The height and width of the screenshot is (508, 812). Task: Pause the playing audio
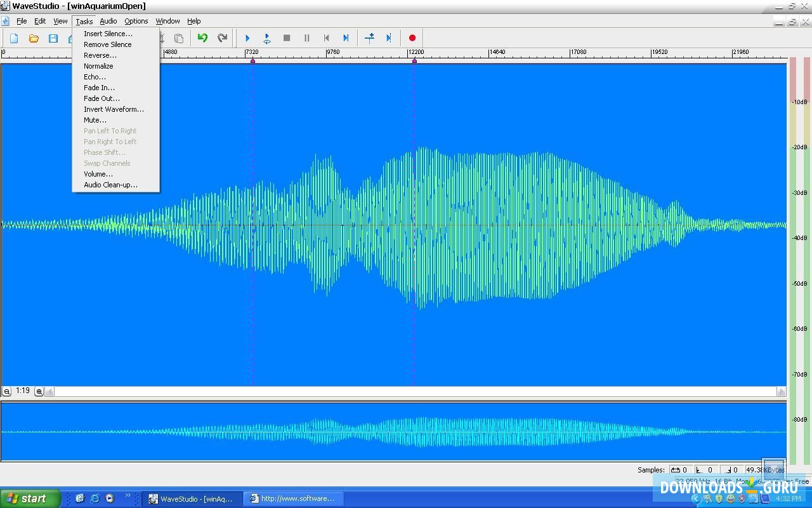(x=306, y=38)
